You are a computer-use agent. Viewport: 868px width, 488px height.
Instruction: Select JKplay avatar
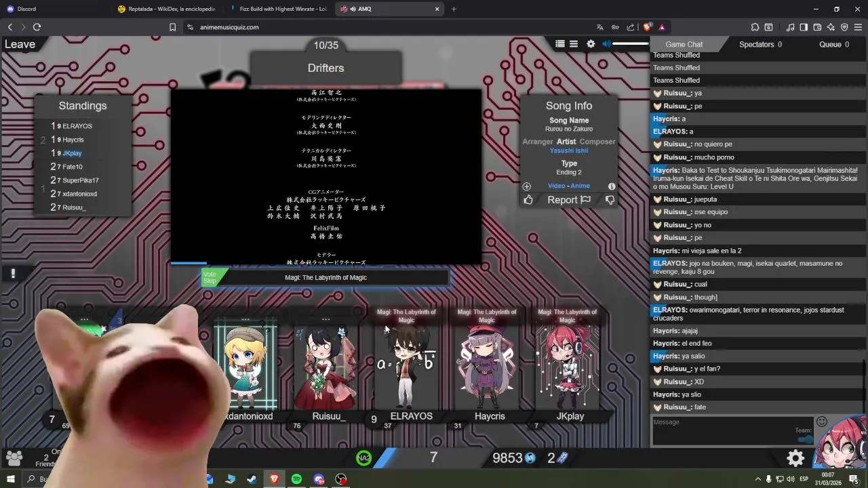[568, 366]
